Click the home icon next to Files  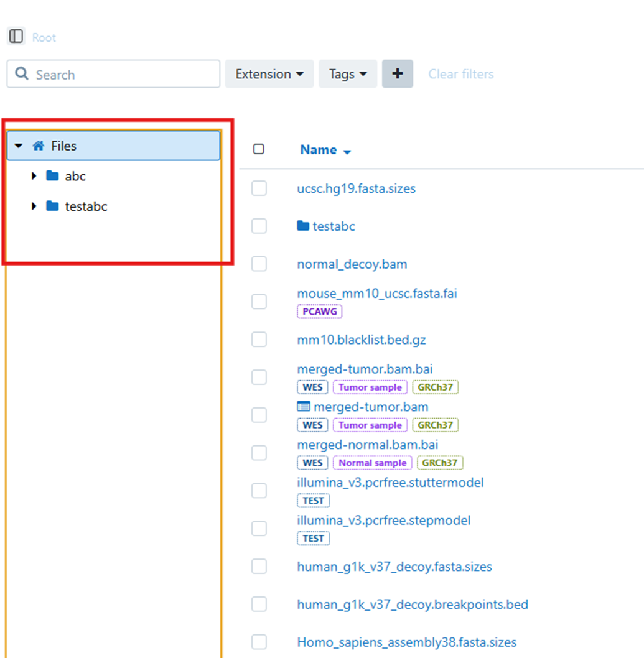click(39, 146)
